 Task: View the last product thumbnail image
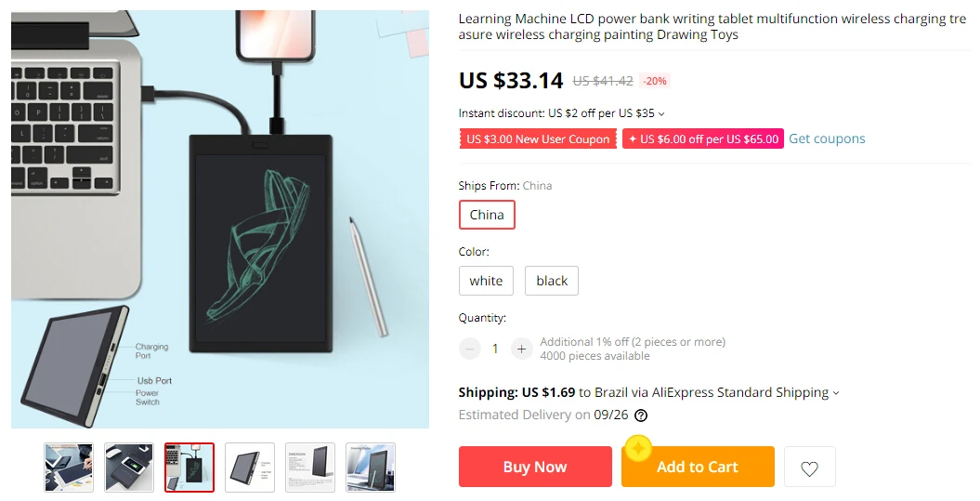(x=371, y=468)
